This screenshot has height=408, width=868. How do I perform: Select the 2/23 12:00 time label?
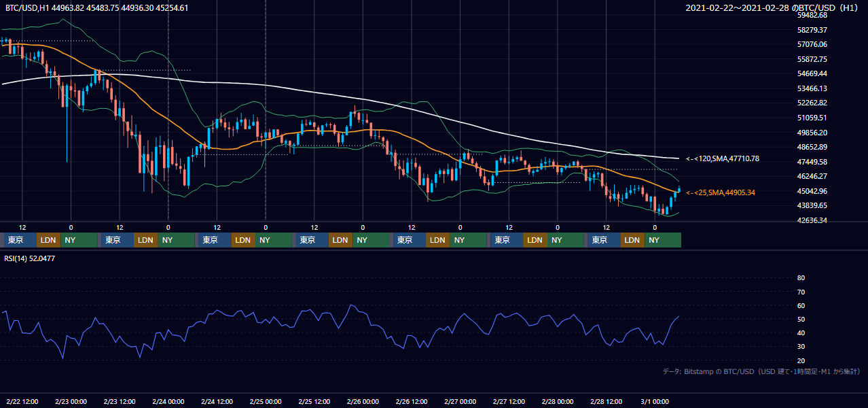pyautogui.click(x=120, y=401)
